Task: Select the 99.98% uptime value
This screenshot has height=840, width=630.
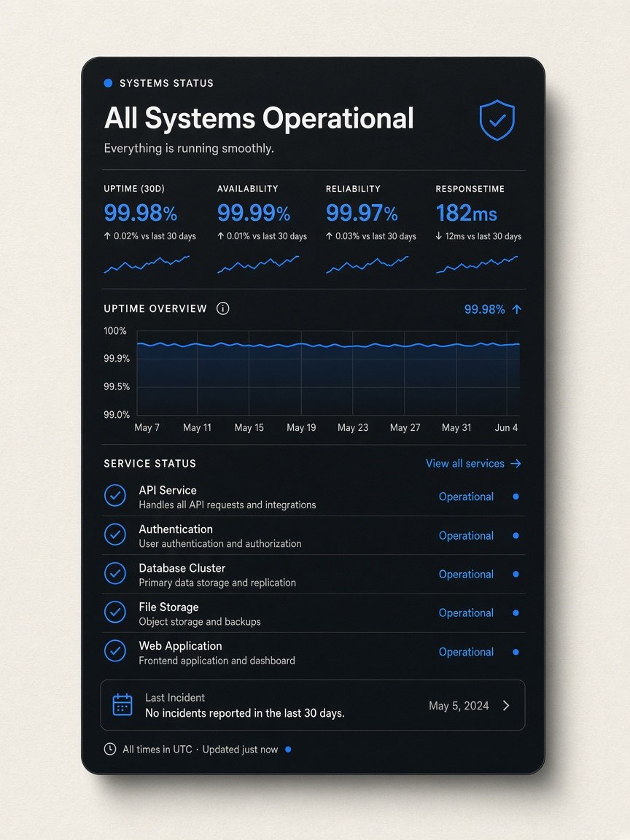Action: (140, 213)
